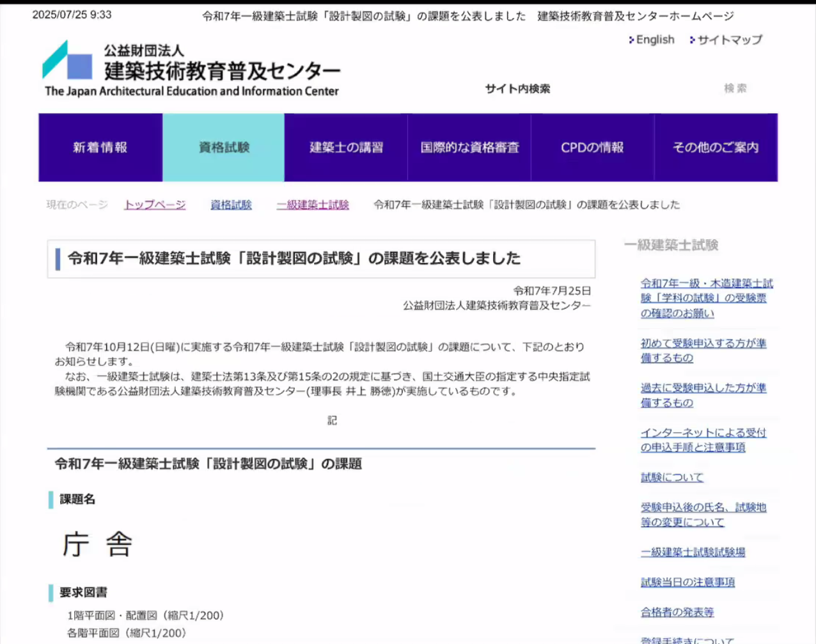Screen dimensions: 816x644
Task: Click the 課題名 section label
Action: [77, 499]
